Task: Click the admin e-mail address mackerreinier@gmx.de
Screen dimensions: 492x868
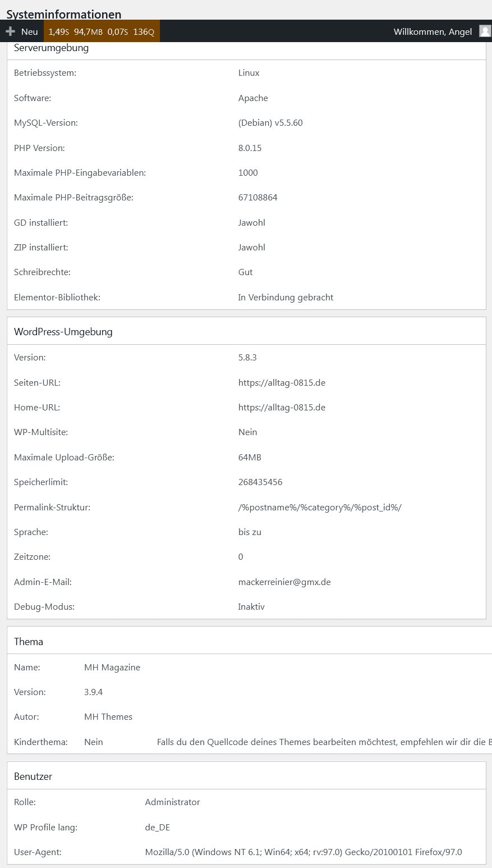Action: pyautogui.click(x=284, y=582)
